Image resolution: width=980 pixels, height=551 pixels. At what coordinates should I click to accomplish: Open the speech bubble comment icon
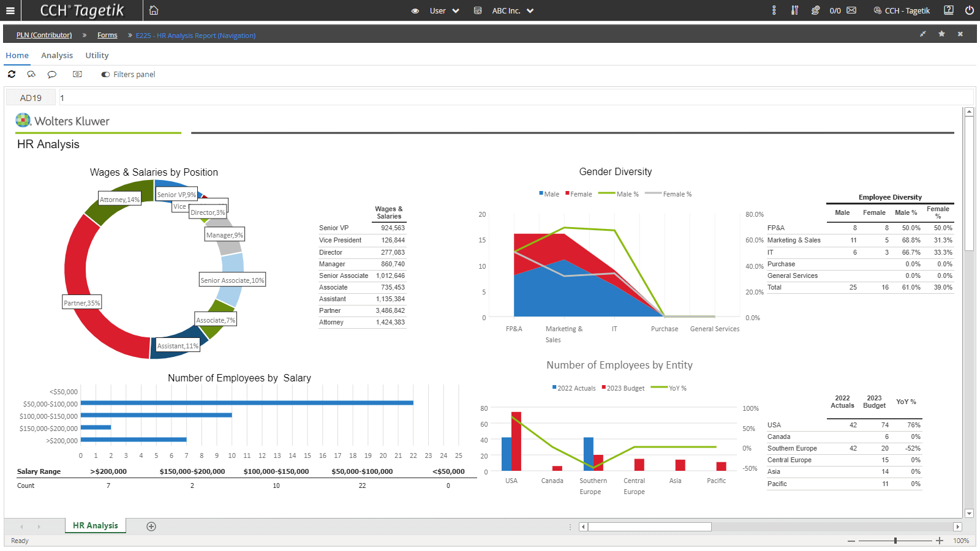(x=52, y=74)
